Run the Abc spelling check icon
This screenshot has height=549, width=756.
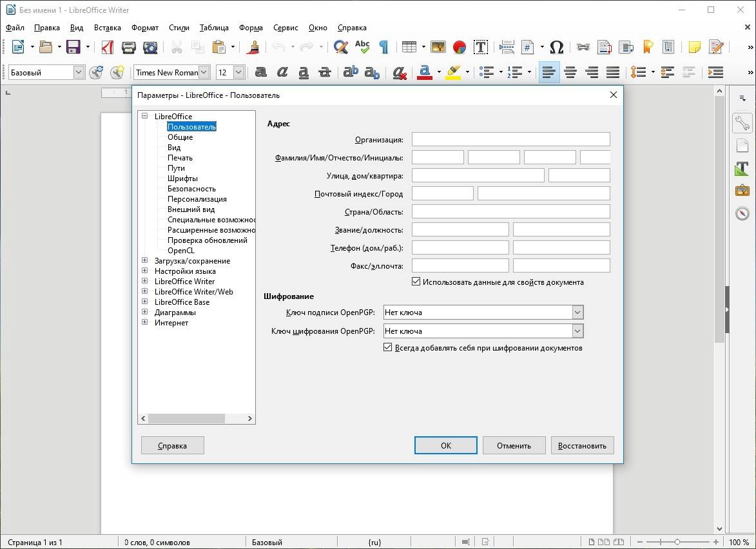tap(362, 47)
